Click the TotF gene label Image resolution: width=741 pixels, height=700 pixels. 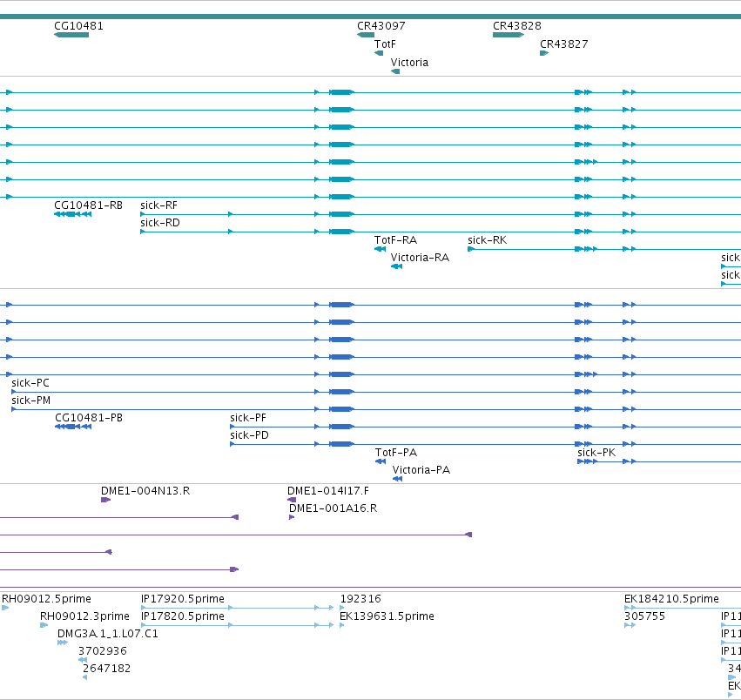click(385, 44)
